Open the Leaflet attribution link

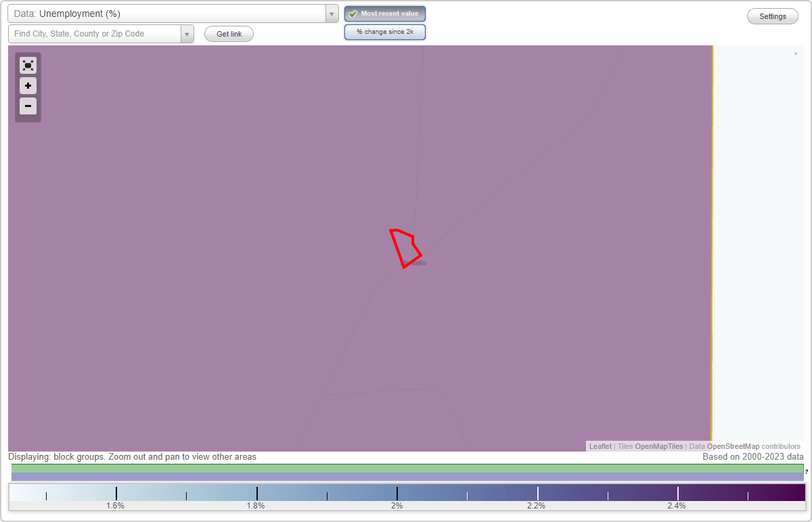click(x=600, y=446)
